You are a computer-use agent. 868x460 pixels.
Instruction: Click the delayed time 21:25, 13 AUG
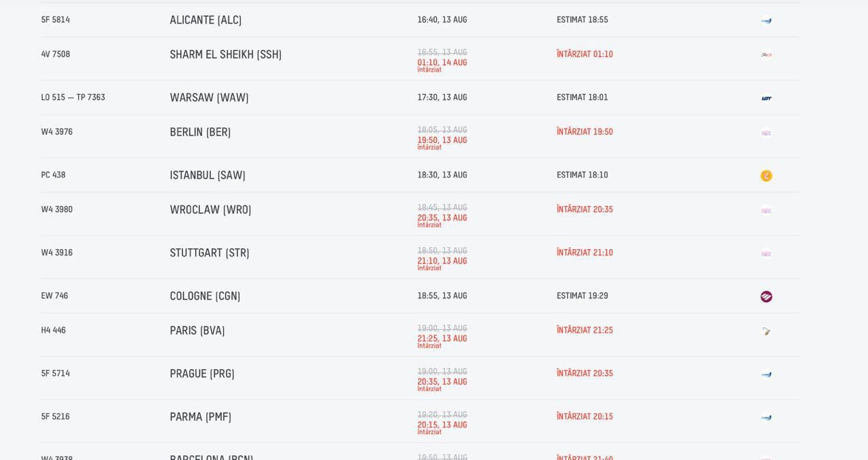442,338
